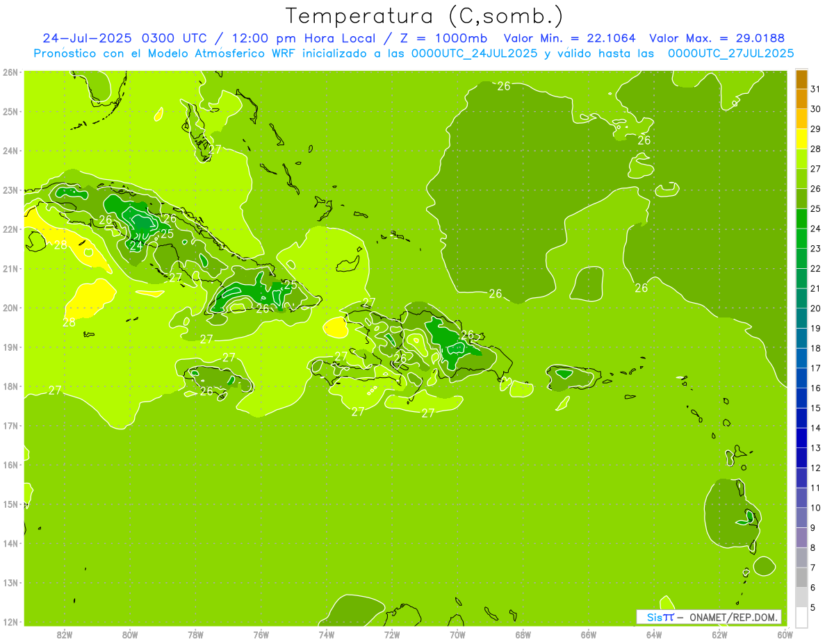Click the 76W longitude axis label
The height and width of the screenshot is (644, 834).
coord(261,634)
